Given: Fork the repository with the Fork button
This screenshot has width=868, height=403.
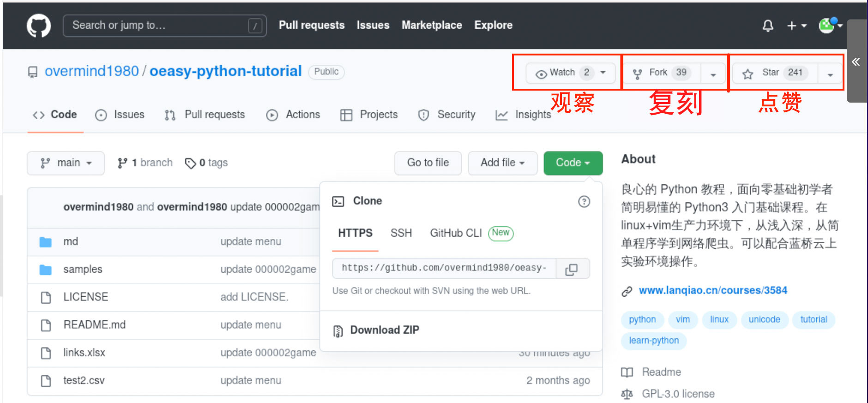Looking at the screenshot, I should 663,73.
